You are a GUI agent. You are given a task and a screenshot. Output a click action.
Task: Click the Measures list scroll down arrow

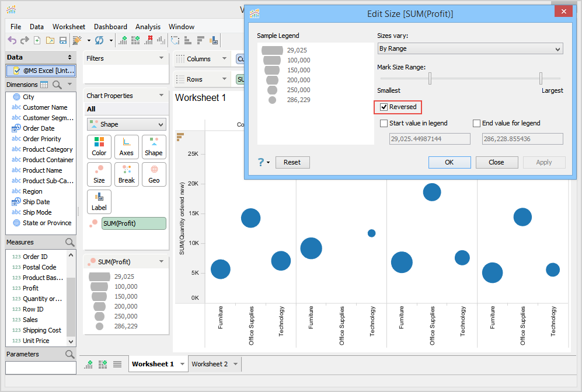tap(71, 342)
